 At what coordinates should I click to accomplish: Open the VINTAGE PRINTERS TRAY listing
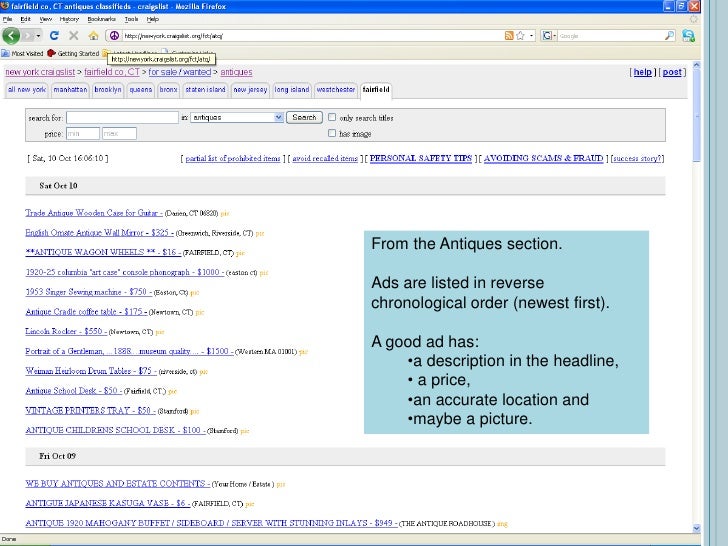pyautogui.click(x=90, y=411)
